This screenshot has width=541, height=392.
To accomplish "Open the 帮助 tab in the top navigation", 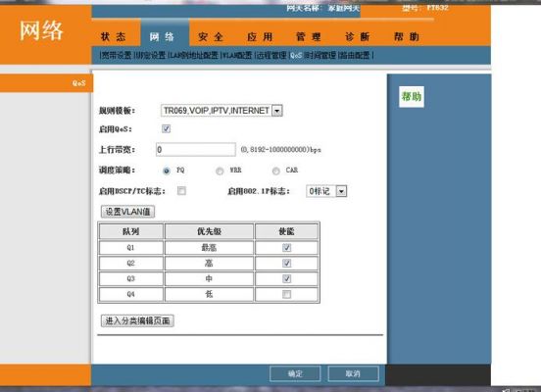I will point(407,36).
